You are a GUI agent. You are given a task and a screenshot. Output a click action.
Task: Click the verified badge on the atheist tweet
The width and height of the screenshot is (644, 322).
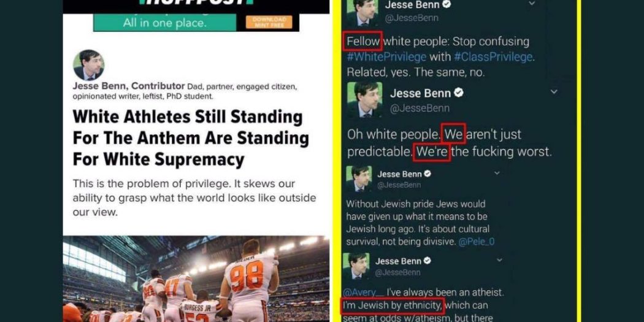[427, 261]
